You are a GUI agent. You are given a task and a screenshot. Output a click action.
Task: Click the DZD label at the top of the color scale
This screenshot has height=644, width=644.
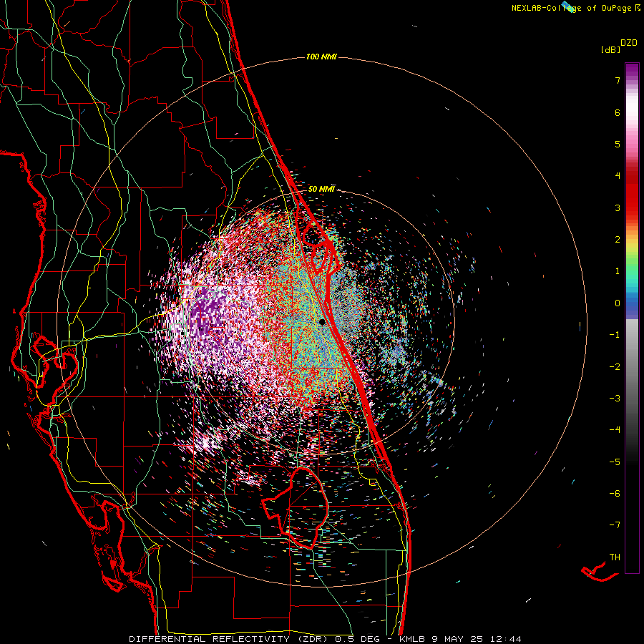[629, 43]
